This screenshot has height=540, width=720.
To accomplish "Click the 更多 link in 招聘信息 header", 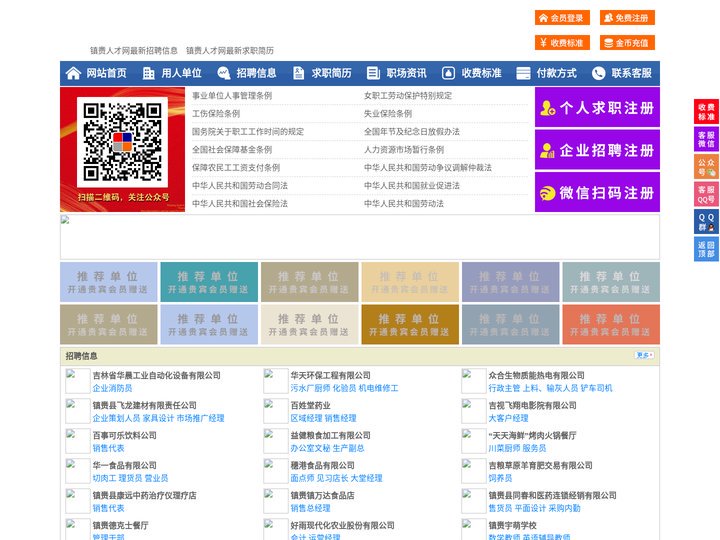I will coord(644,355).
